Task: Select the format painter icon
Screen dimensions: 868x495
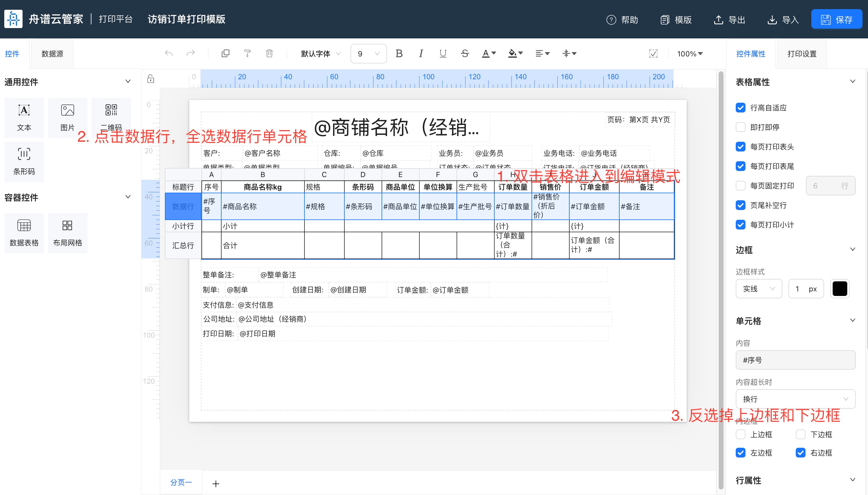Action: (247, 53)
